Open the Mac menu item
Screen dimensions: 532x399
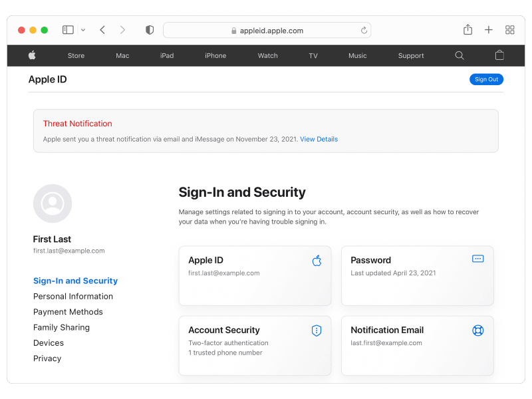click(x=122, y=56)
